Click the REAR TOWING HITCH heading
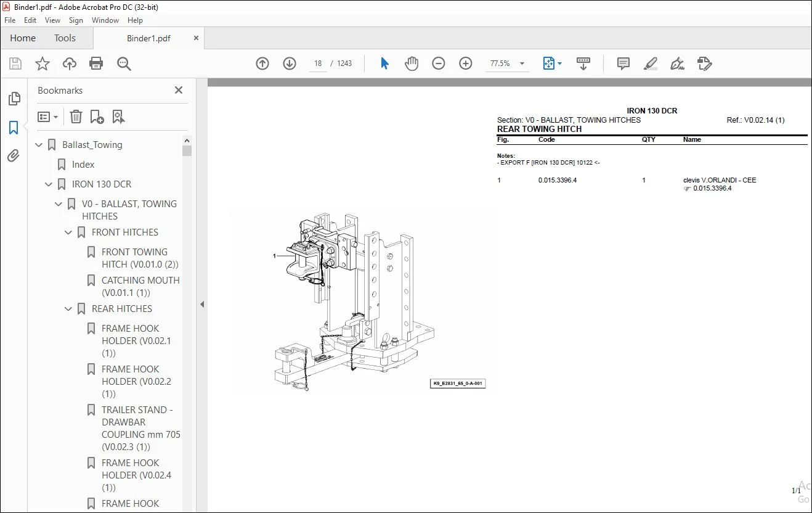Viewport: 812px width, 513px height. [539, 129]
